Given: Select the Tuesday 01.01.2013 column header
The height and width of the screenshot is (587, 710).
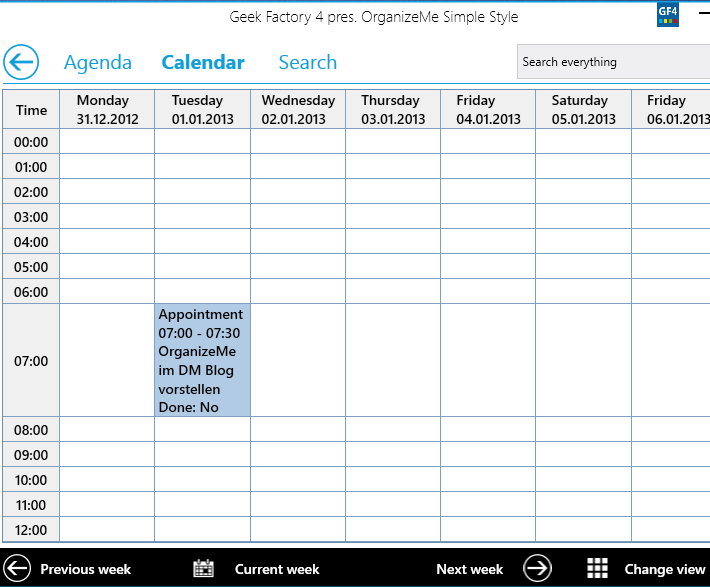Looking at the screenshot, I should point(202,109).
